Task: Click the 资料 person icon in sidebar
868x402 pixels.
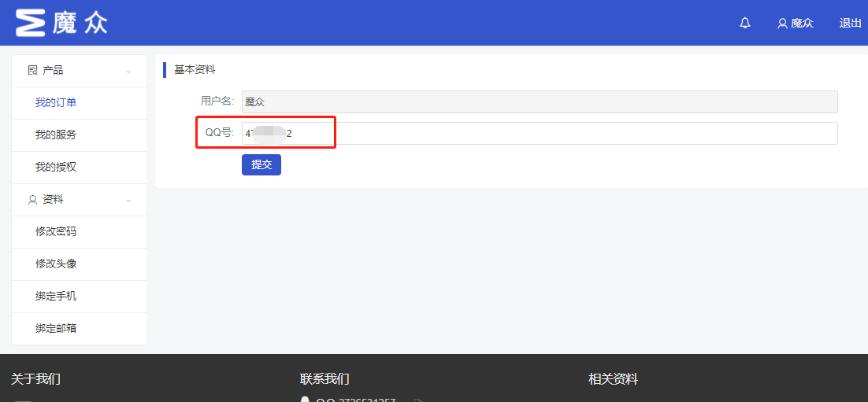Action: [x=32, y=200]
